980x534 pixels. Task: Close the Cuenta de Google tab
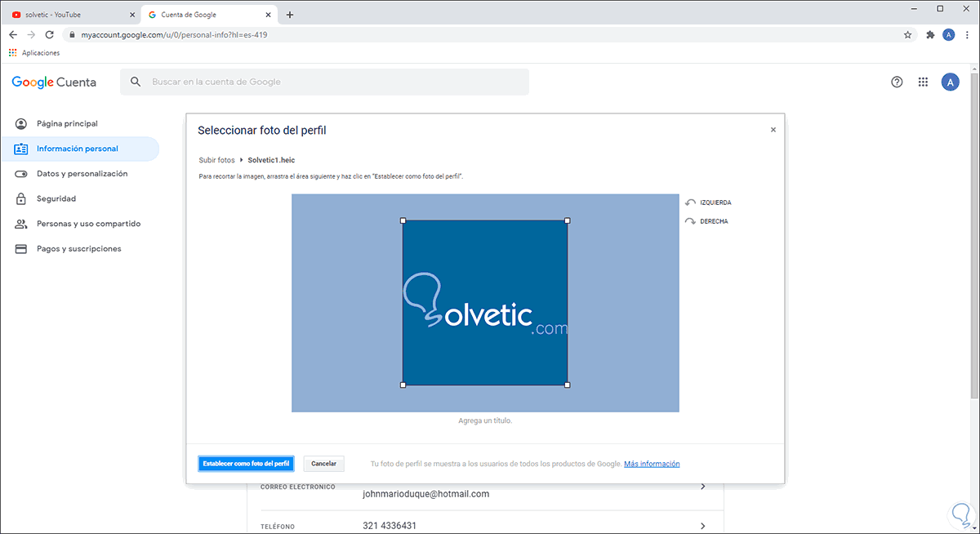click(x=269, y=15)
